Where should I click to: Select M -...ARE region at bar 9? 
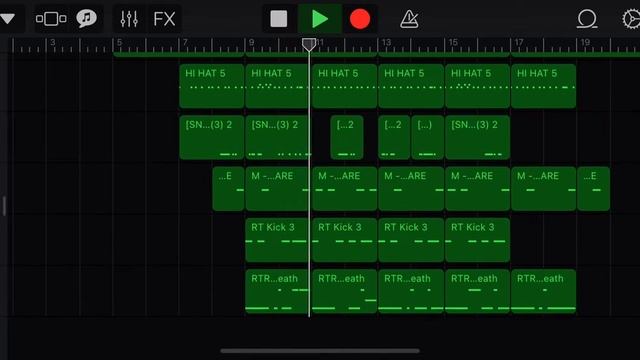(x=277, y=189)
